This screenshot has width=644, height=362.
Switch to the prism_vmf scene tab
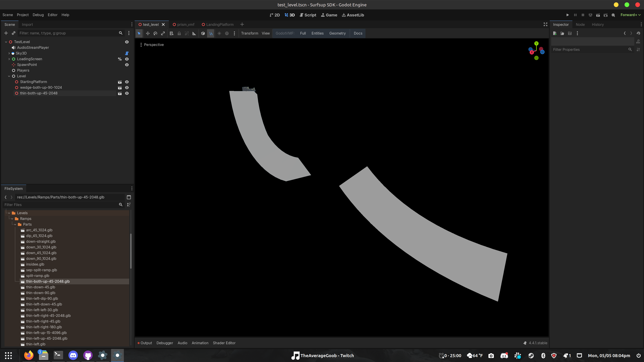click(x=185, y=24)
